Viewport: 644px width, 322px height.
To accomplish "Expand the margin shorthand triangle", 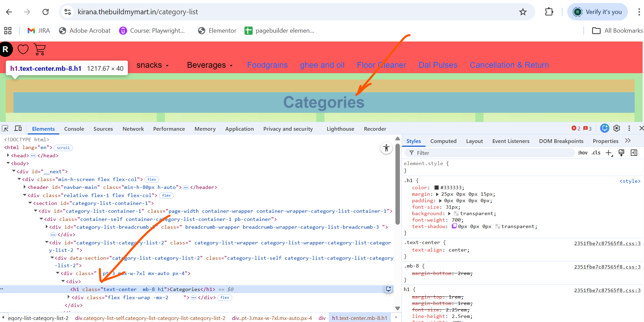I will click(437, 194).
